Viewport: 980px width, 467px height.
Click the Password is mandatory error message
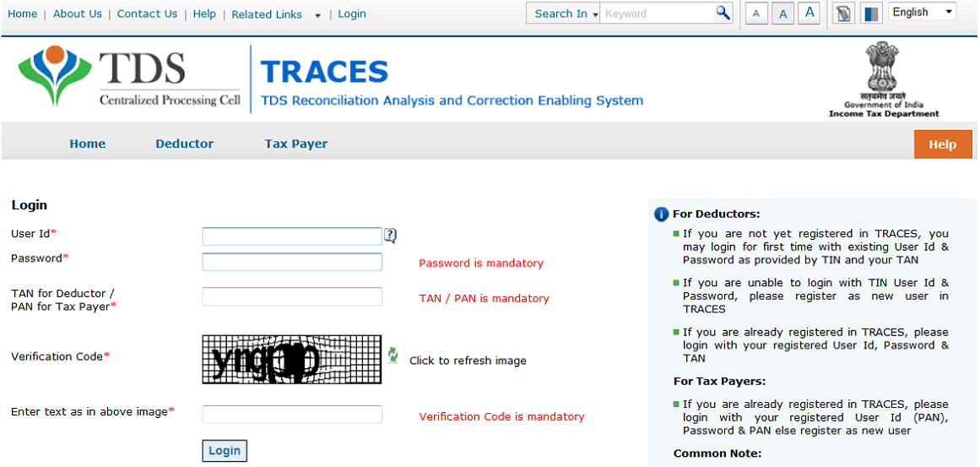pos(480,263)
